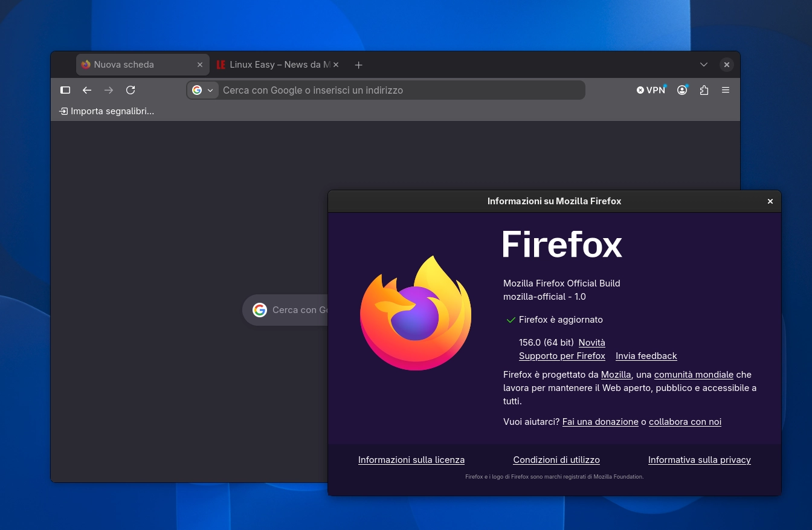Expand the list all tabs chevron
The height and width of the screenshot is (530, 812).
[704, 65]
